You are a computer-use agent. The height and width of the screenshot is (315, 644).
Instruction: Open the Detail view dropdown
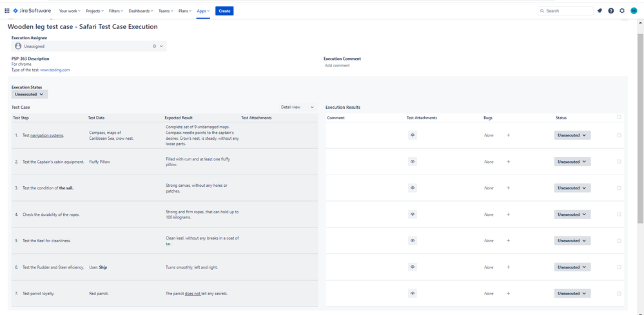pyautogui.click(x=297, y=107)
